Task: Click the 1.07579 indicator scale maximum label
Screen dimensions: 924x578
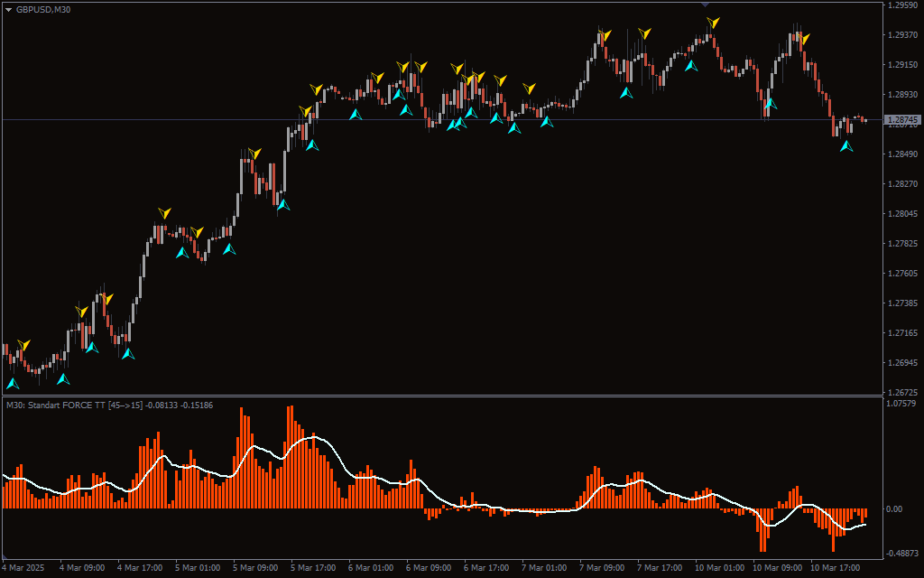Action: tap(902, 404)
